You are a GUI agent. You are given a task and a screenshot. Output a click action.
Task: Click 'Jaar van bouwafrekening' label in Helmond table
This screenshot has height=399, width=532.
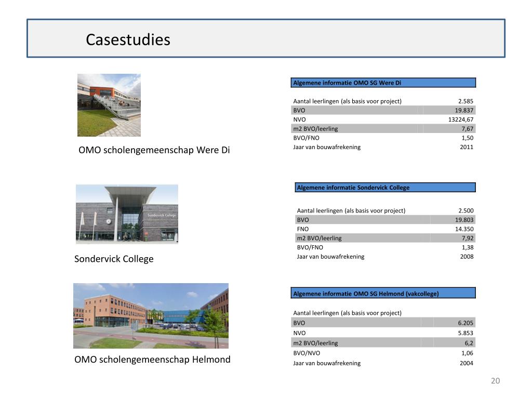coord(327,363)
